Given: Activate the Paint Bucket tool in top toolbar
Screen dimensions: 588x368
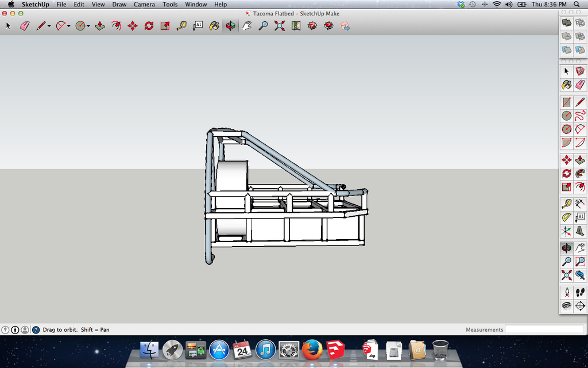Looking at the screenshot, I should 214,25.
